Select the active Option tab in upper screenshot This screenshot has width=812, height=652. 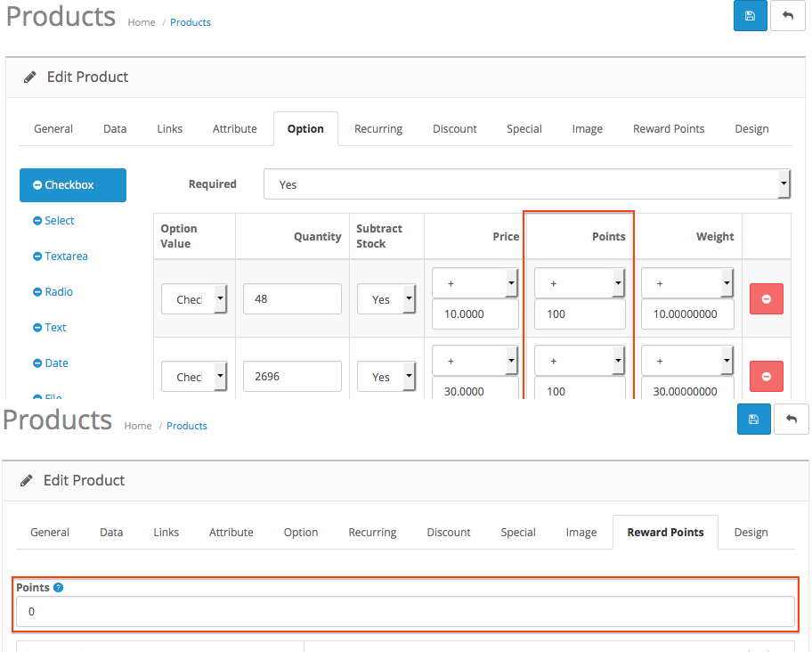point(305,129)
